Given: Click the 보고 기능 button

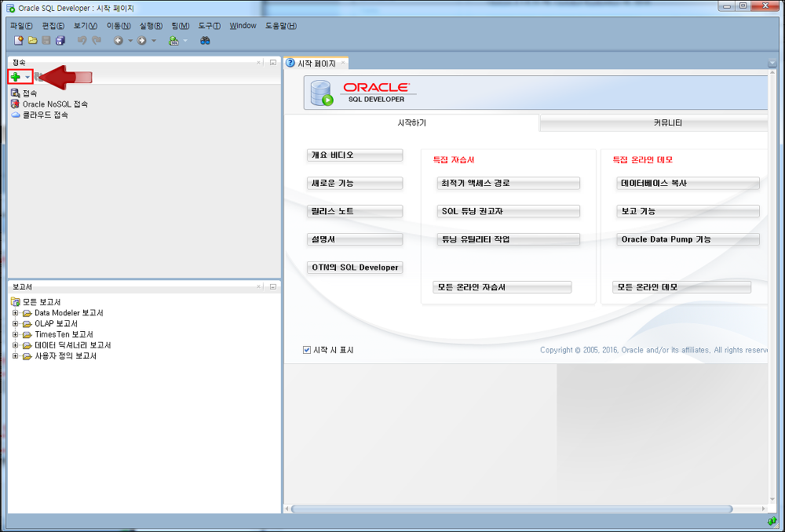Looking at the screenshot, I should [688, 211].
